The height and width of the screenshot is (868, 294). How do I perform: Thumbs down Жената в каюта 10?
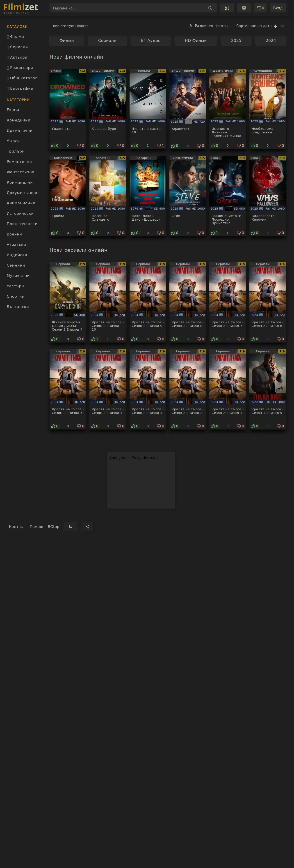coord(161,146)
